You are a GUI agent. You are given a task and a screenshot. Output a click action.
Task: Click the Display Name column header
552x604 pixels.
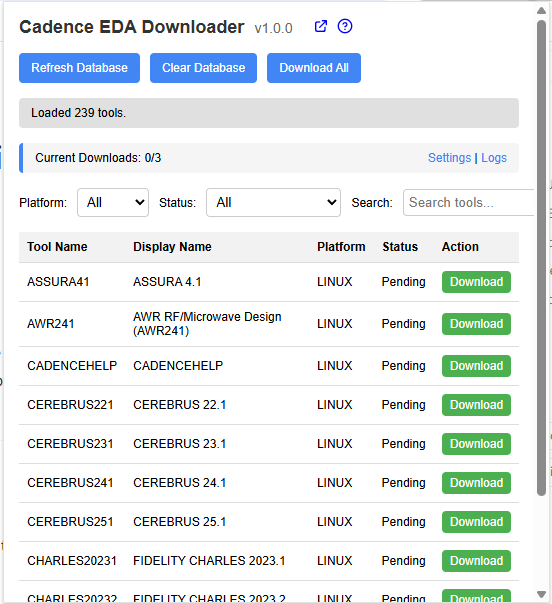pyautogui.click(x=172, y=247)
